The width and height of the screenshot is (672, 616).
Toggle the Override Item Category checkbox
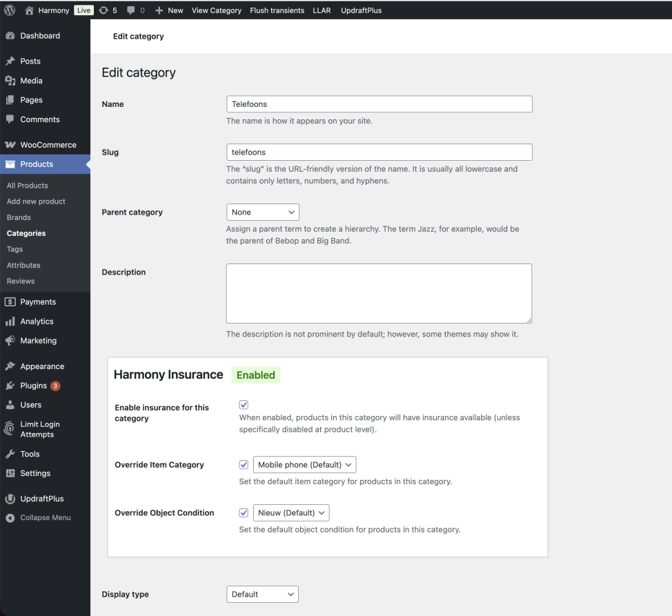tap(244, 465)
